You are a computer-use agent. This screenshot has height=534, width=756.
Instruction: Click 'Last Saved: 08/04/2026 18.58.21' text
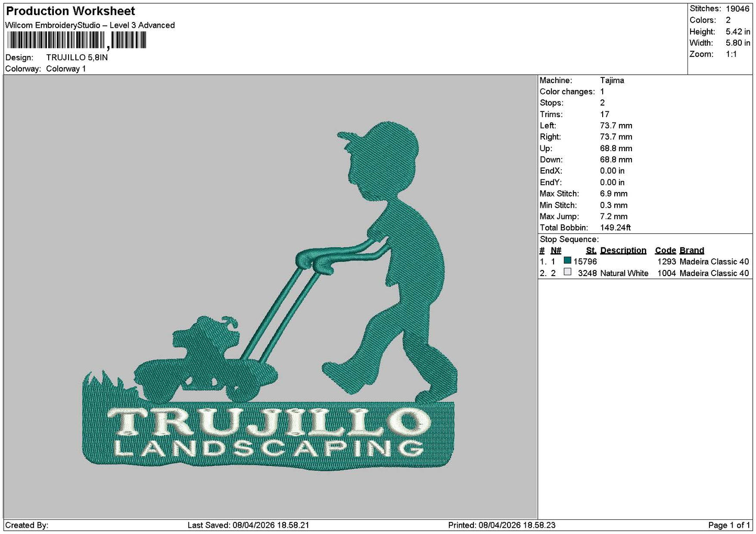click(x=249, y=525)
